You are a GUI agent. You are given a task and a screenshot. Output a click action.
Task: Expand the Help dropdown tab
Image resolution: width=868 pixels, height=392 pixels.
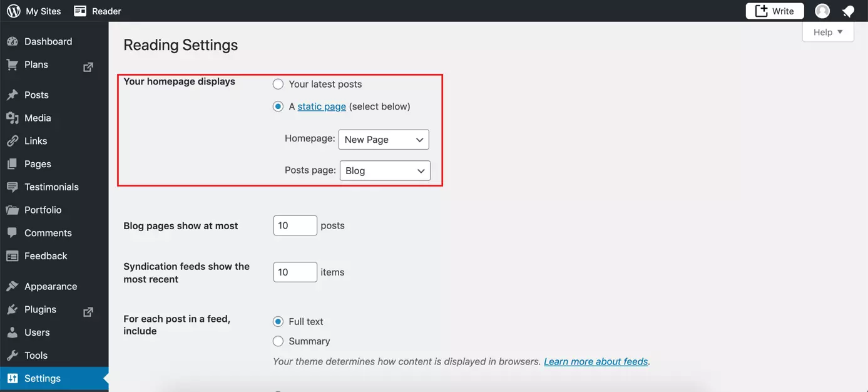pos(828,32)
